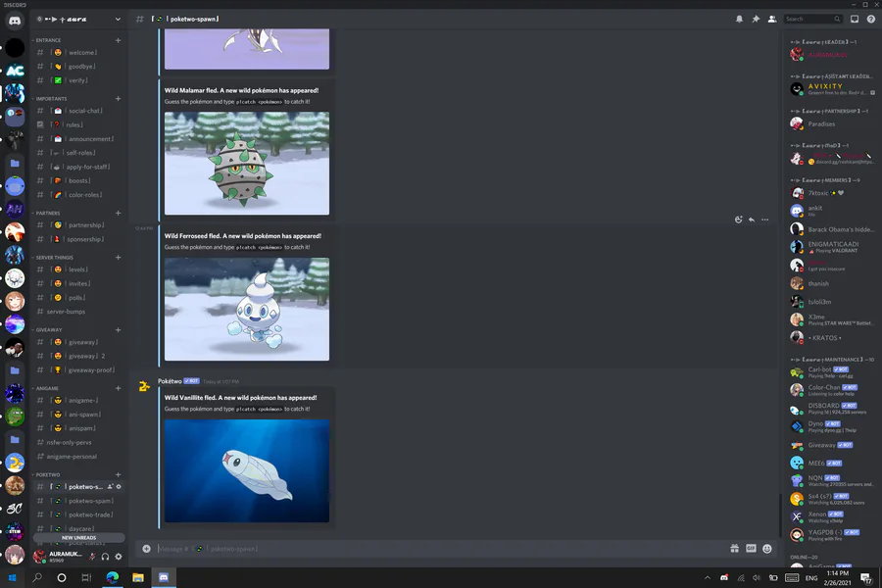This screenshot has width=882, height=588.
Task: Create invite for poketwo-spawn channel
Action: 110,487
